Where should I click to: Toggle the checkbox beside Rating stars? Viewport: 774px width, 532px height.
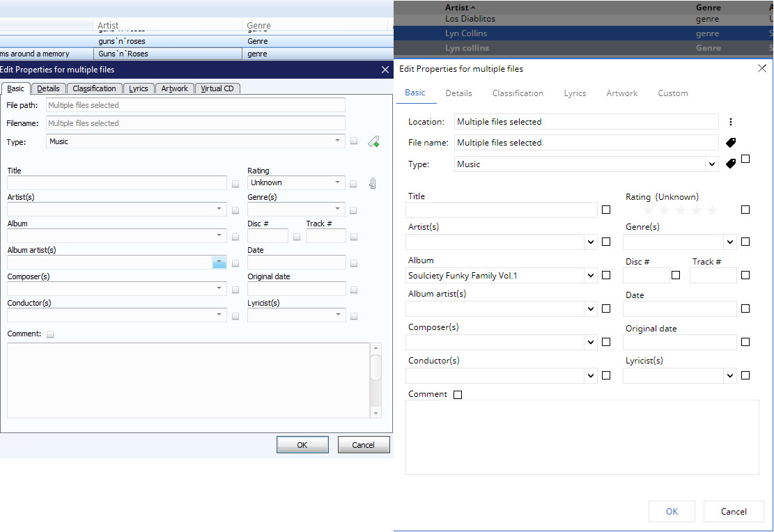[x=745, y=210]
